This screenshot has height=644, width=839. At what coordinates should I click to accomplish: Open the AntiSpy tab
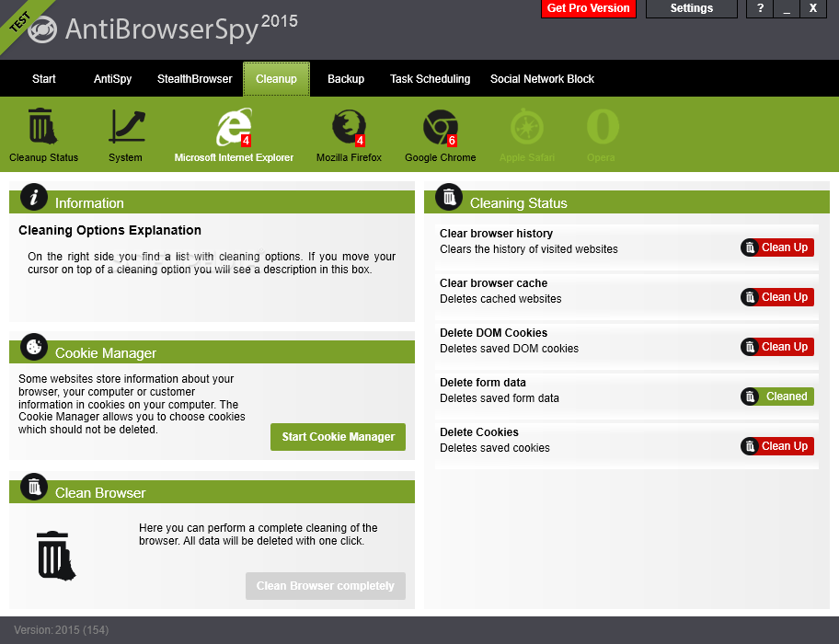pyautogui.click(x=112, y=79)
